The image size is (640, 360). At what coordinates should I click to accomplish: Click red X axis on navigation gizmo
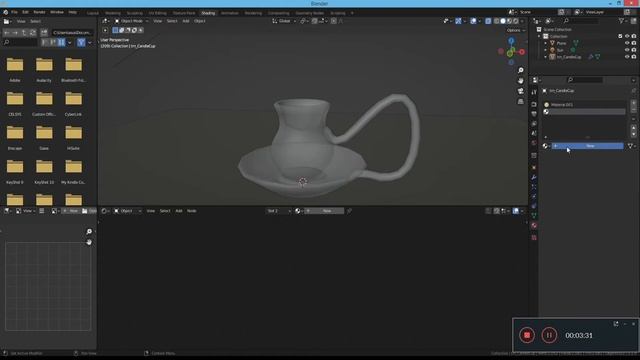(522, 52)
